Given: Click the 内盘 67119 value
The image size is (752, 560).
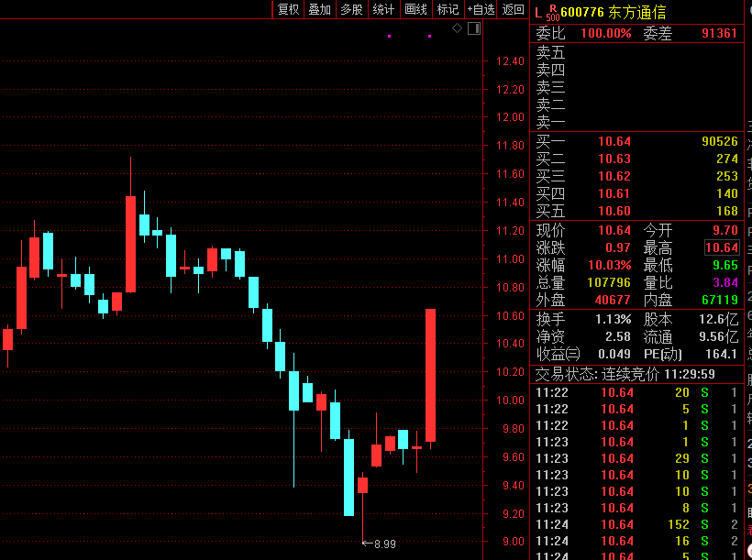Looking at the screenshot, I should (719, 300).
